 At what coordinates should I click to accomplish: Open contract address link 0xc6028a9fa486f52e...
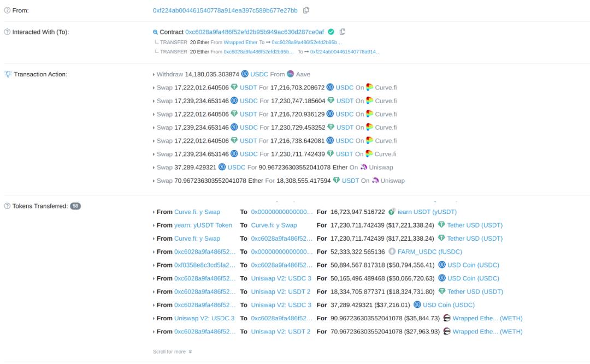[255, 32]
